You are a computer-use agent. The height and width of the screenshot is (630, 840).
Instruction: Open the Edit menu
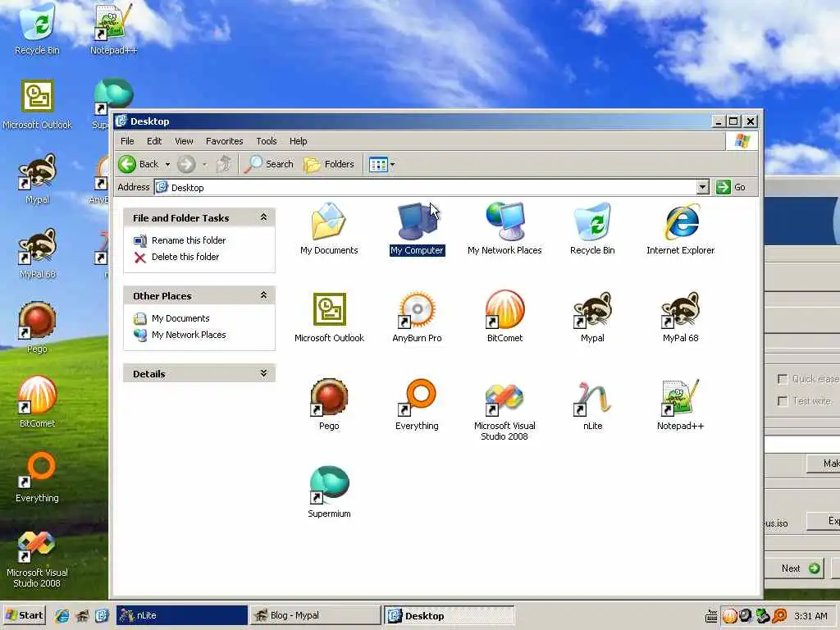(154, 141)
